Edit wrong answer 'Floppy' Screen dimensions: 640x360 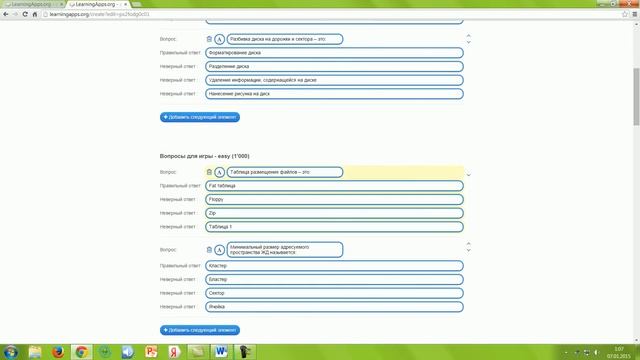click(334, 200)
